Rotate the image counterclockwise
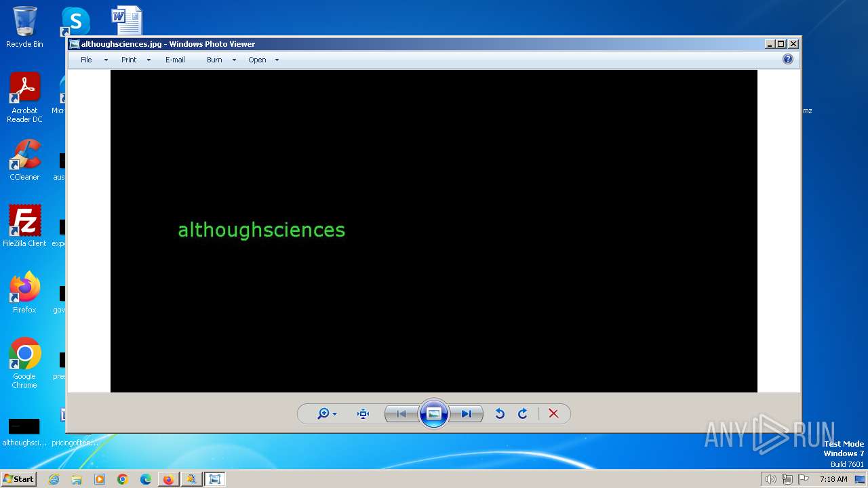Viewport: 868px width, 488px height. [500, 413]
